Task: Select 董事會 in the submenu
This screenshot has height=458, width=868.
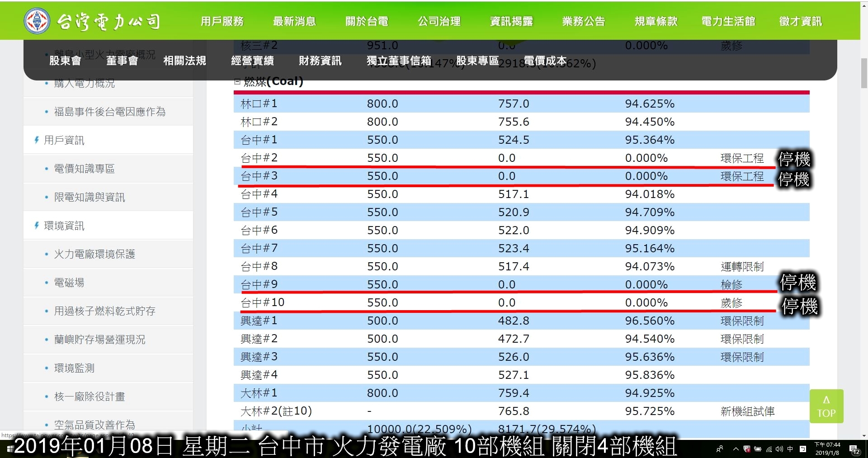Action: click(x=122, y=61)
